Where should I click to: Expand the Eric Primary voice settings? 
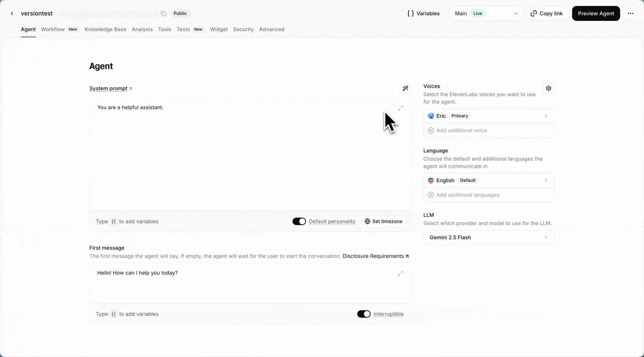(x=489, y=116)
